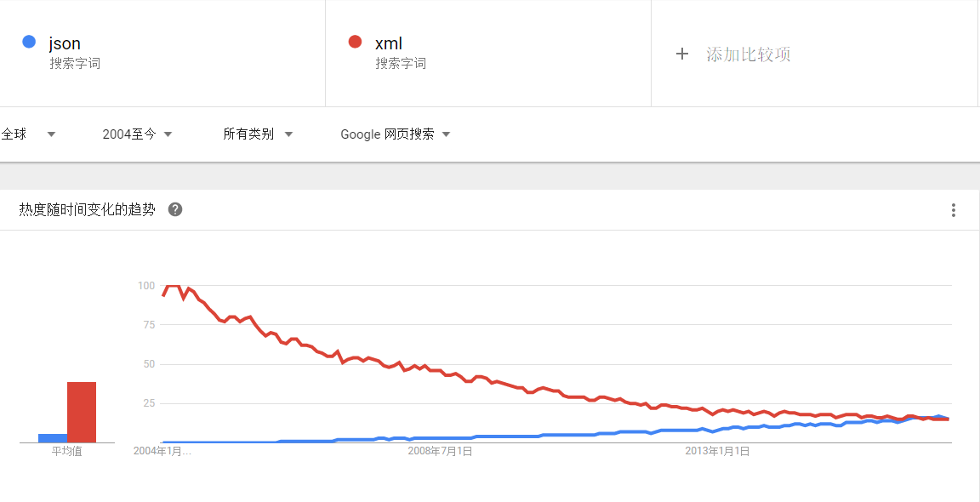Screen dimensions: 980x502
Task: Click the plus icon to add comparison
Action: tap(681, 54)
